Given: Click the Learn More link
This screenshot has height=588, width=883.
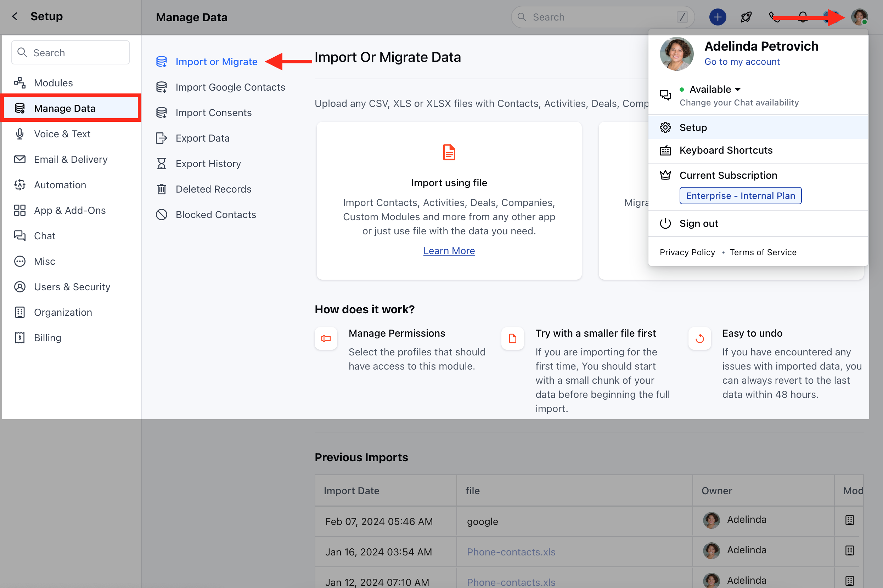Looking at the screenshot, I should (x=449, y=251).
